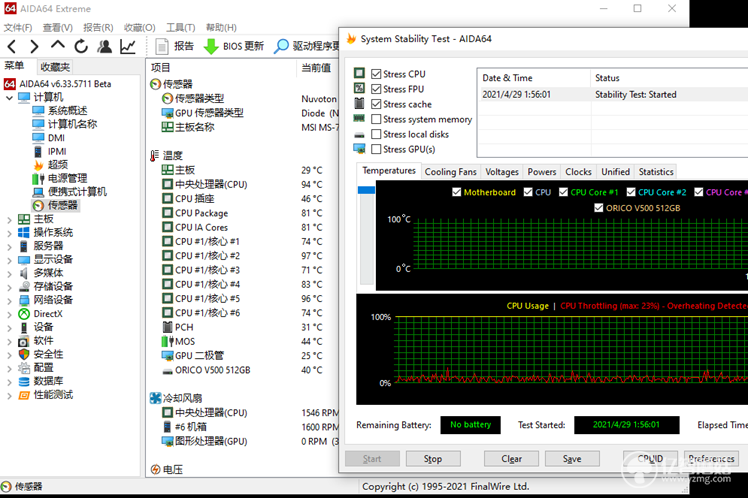The image size is (748, 498).
Task: Expand the 服务器 tree node
Action: coord(10,247)
